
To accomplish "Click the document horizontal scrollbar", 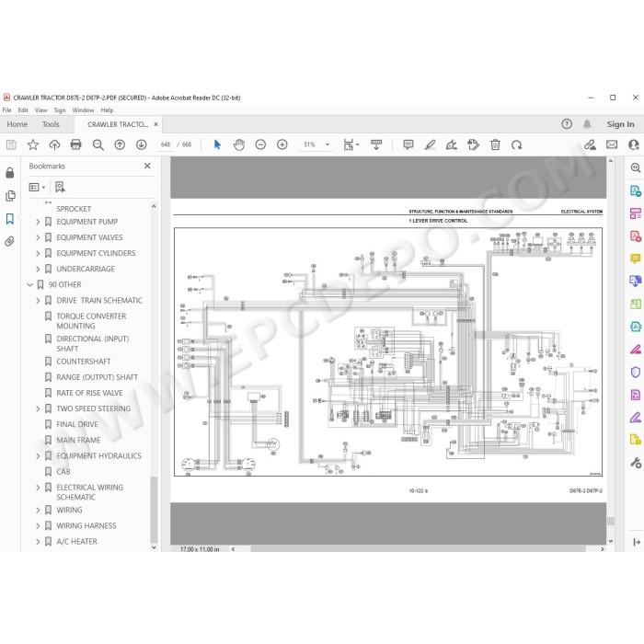I will click(418, 549).
